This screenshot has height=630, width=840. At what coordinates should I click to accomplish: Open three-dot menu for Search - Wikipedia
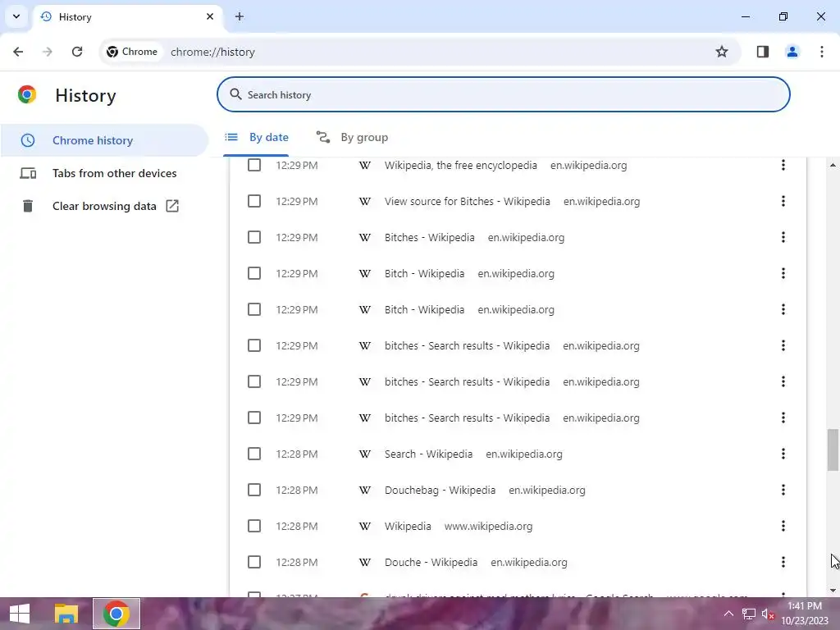783,454
